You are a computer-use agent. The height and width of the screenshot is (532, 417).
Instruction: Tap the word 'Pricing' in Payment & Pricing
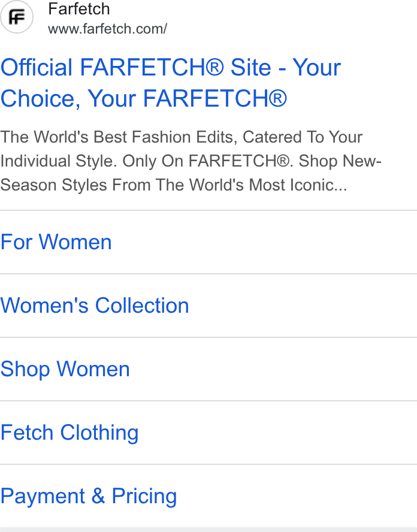144,497
